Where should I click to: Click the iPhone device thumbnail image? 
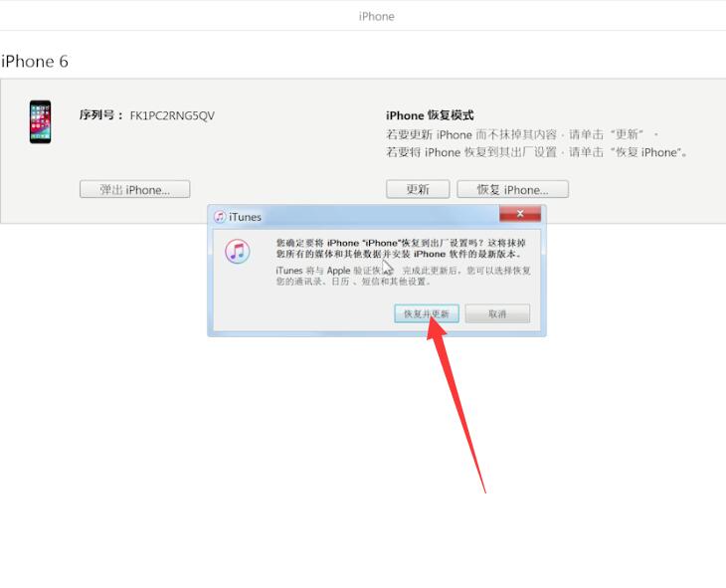(41, 121)
